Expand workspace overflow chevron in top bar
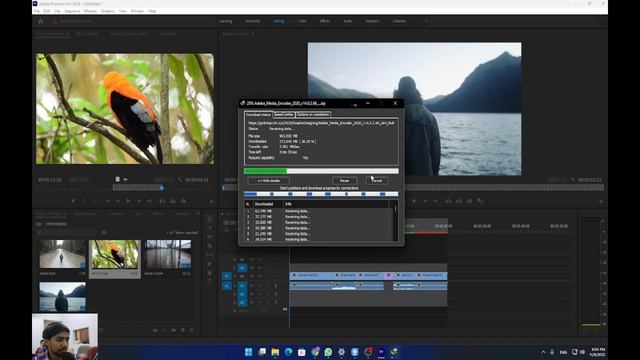 pyautogui.click(x=427, y=21)
